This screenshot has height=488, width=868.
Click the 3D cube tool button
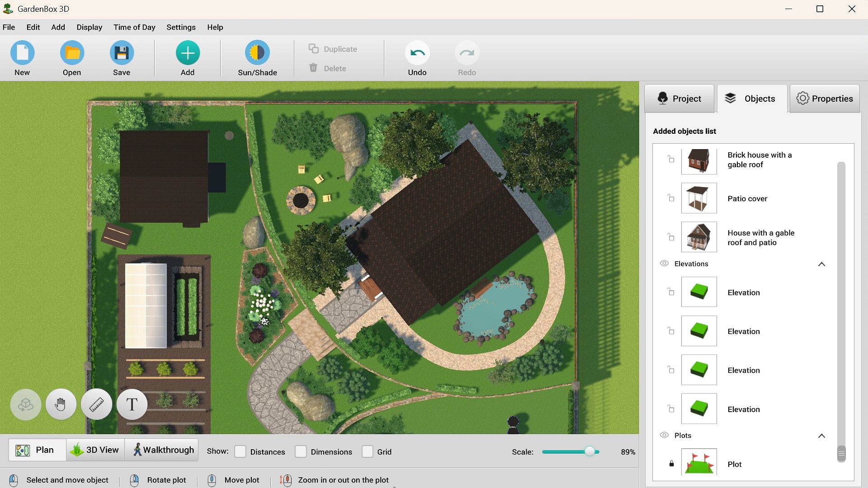coord(25,404)
